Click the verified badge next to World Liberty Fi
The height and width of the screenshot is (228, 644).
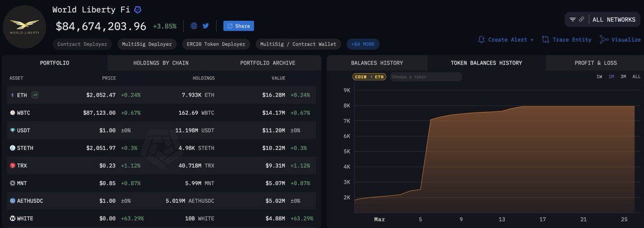click(x=138, y=10)
